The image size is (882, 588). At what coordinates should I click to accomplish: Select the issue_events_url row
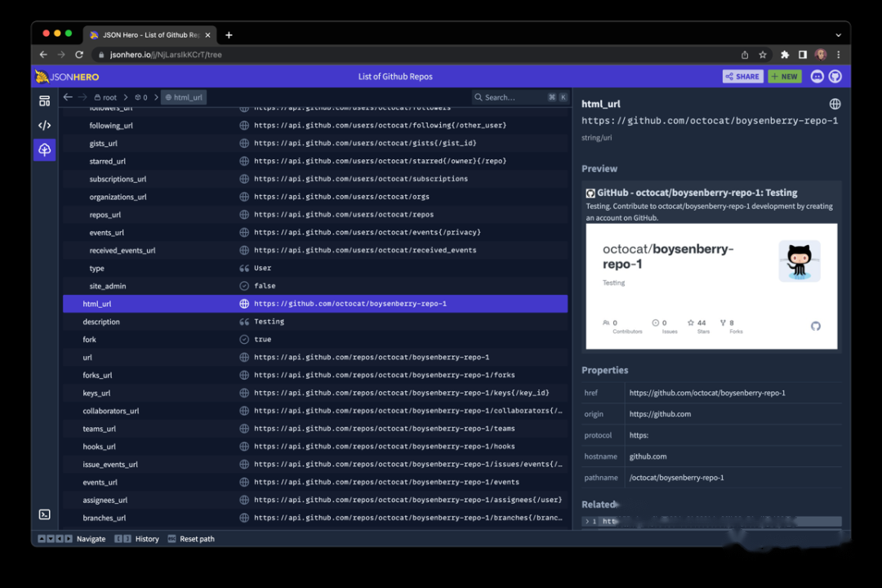315,464
